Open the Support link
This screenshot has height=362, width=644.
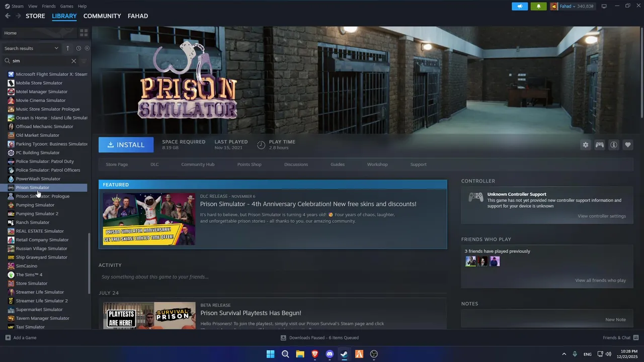(418, 164)
